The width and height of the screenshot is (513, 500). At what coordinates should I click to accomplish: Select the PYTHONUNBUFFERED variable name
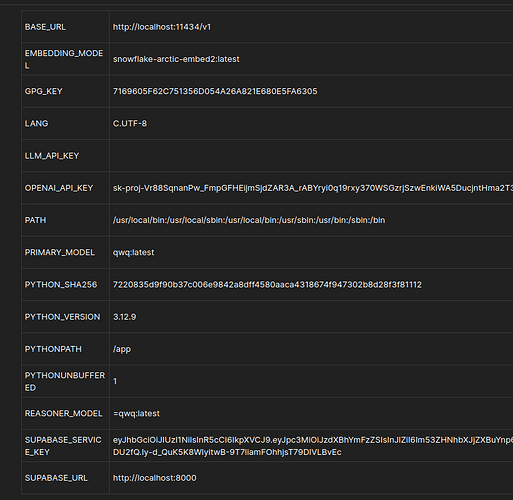(x=65, y=381)
